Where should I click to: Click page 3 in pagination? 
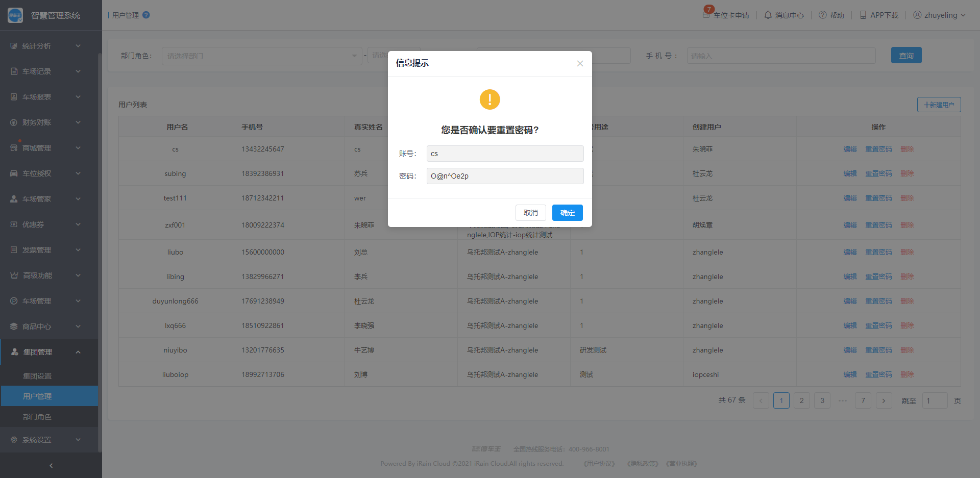[822, 400]
